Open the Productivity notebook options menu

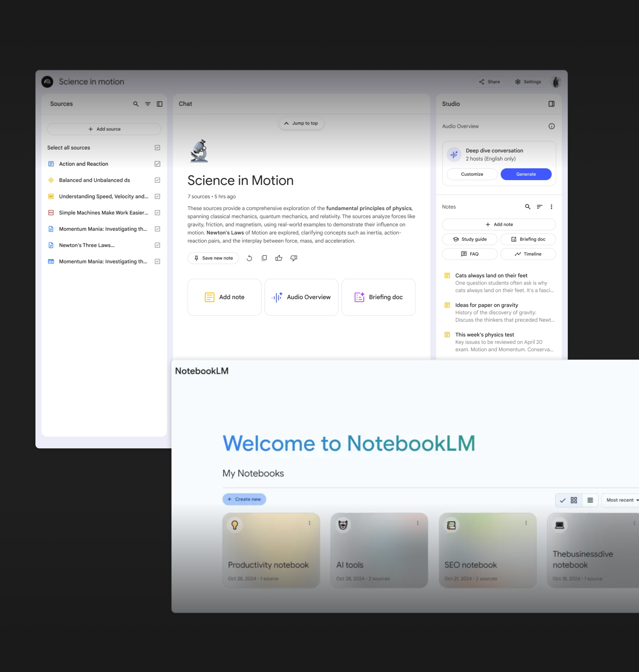309,523
